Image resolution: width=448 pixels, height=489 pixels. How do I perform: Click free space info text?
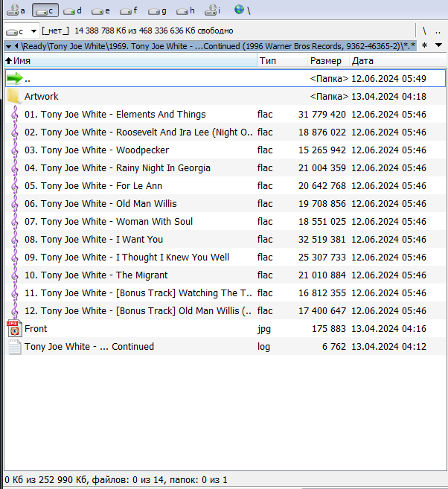click(154, 31)
